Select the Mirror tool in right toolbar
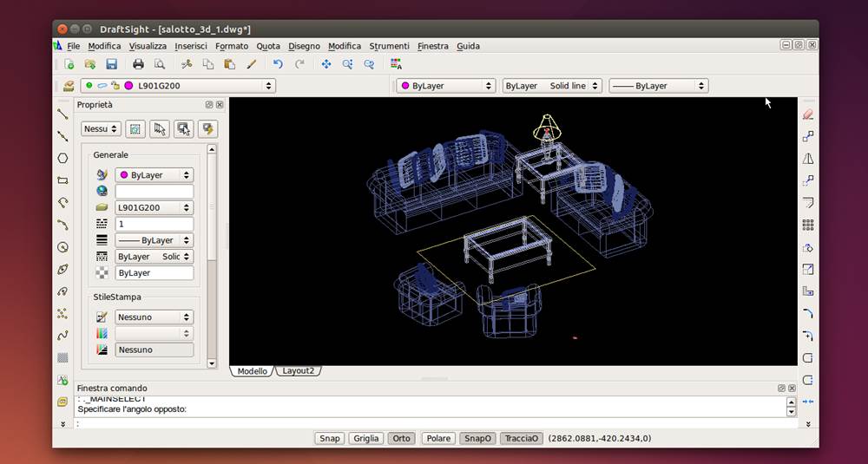The height and width of the screenshot is (464, 868). click(808, 159)
